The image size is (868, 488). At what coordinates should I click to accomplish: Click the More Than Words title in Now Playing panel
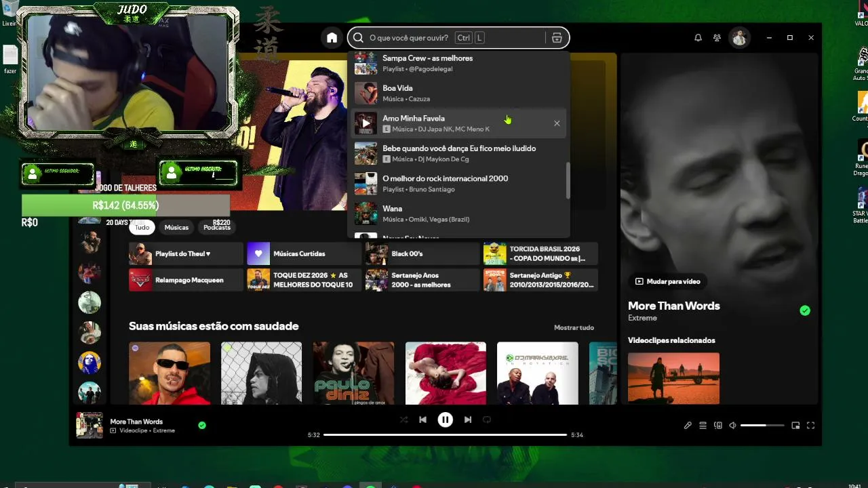point(674,306)
